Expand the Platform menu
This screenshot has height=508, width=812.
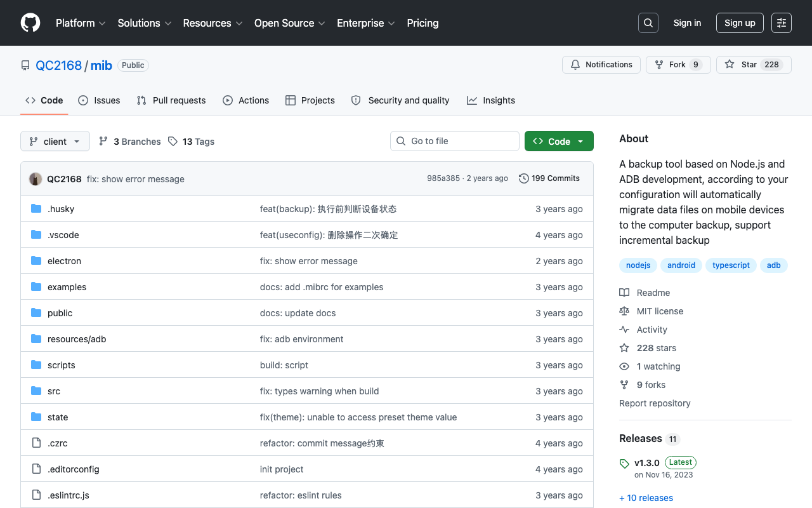pyautogui.click(x=81, y=23)
